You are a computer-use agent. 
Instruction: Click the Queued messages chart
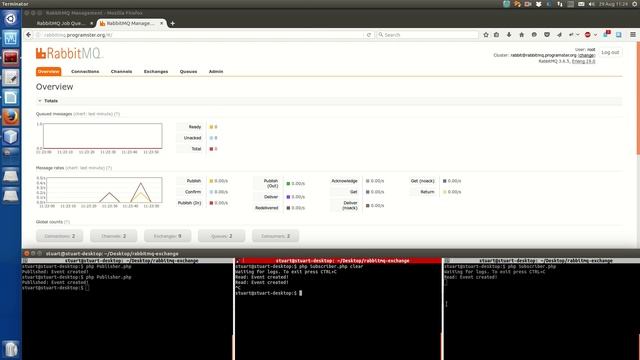(x=102, y=136)
